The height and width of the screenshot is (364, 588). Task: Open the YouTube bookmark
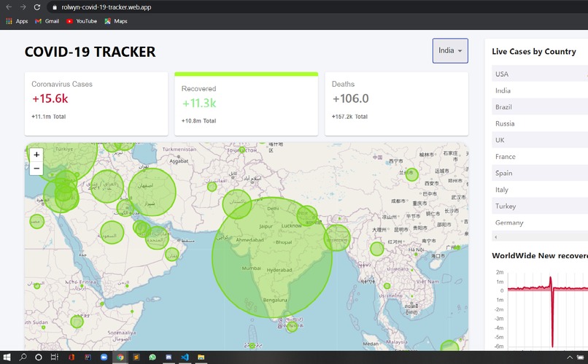[82, 21]
